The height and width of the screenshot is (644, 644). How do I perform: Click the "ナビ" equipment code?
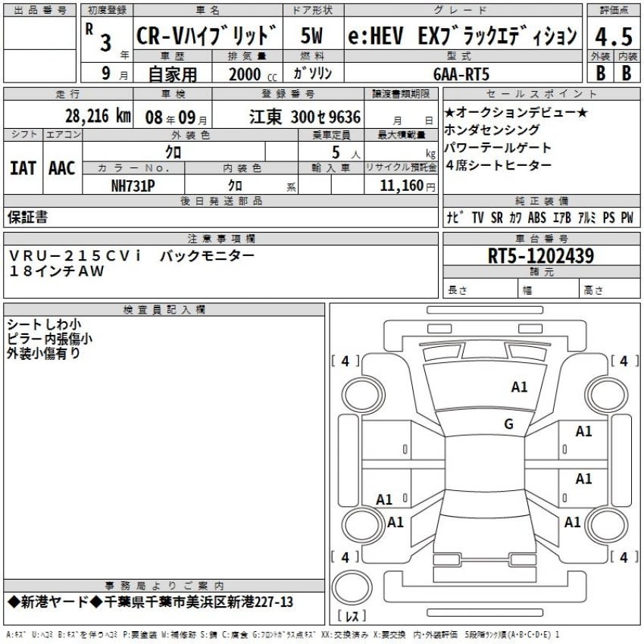coord(455,217)
